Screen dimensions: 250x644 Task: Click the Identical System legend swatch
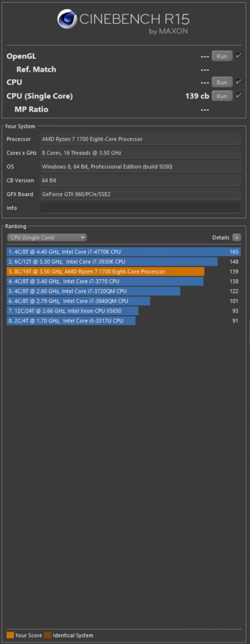tap(48, 635)
